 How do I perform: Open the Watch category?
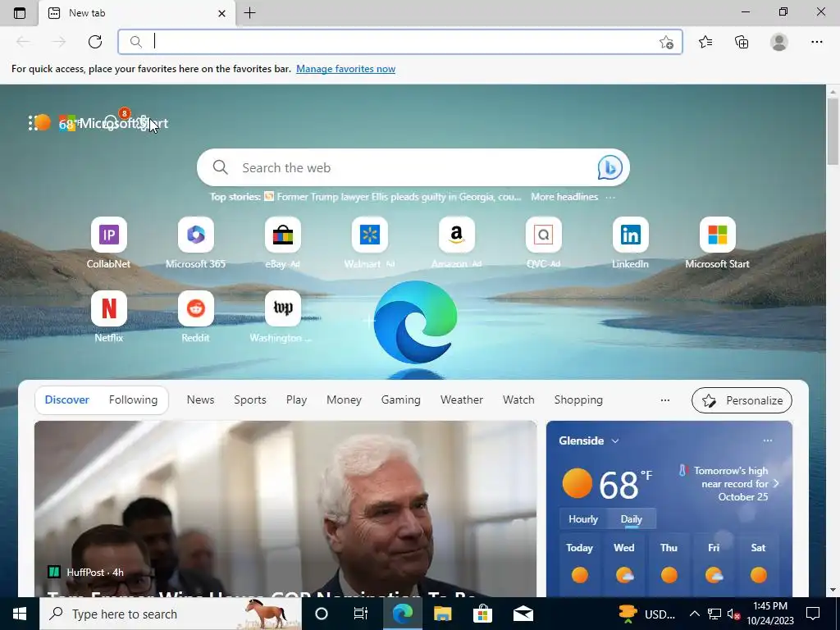pyautogui.click(x=518, y=399)
